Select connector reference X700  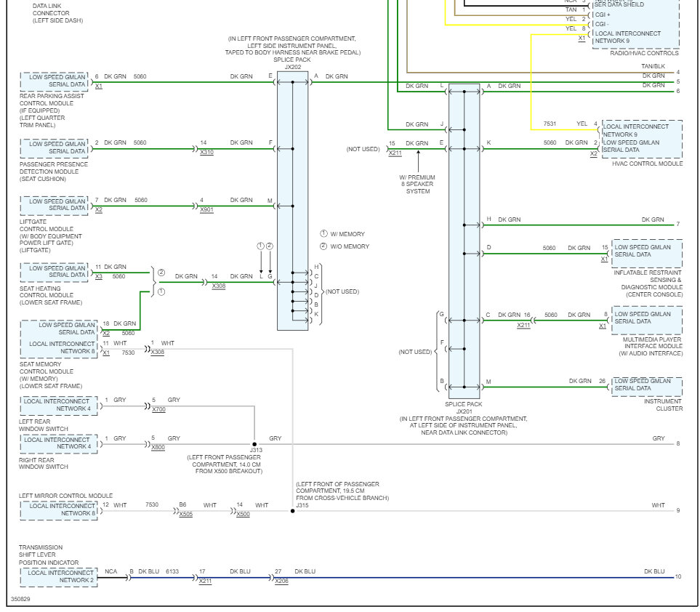tap(158, 410)
